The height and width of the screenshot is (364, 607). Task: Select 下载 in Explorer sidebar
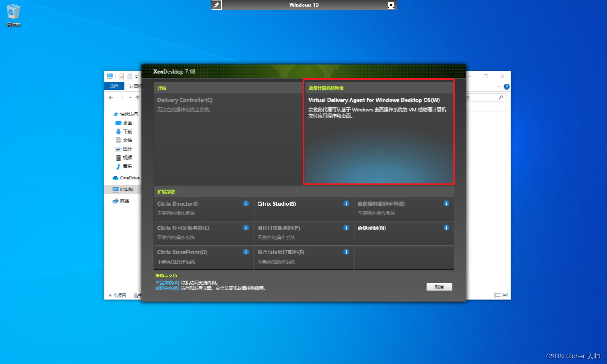pyautogui.click(x=124, y=131)
